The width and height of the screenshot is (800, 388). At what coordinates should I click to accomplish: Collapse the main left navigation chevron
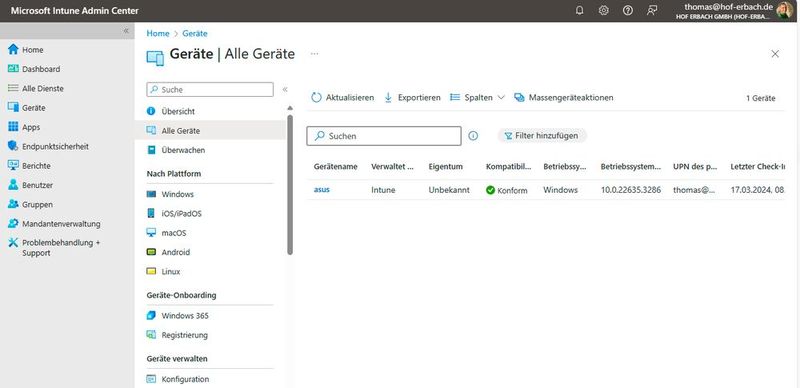click(x=126, y=31)
